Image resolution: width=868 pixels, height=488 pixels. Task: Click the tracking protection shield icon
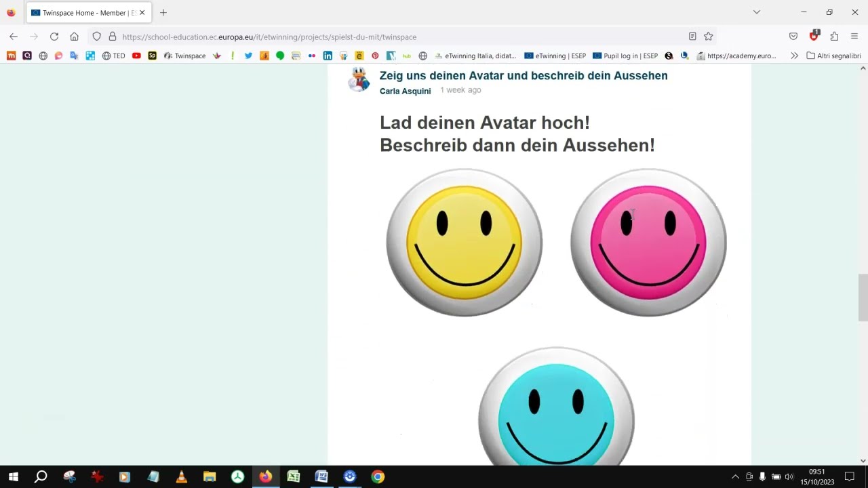(97, 37)
